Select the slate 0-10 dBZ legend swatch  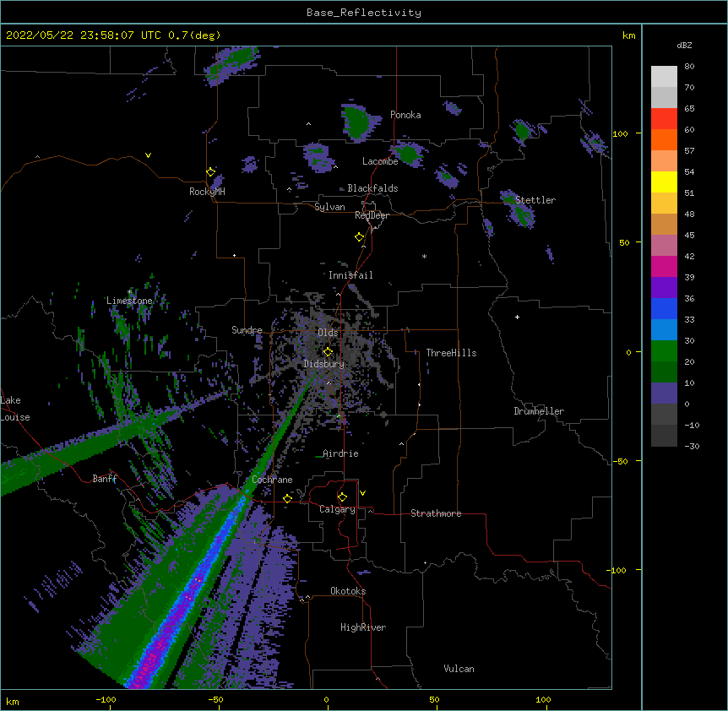click(x=664, y=393)
